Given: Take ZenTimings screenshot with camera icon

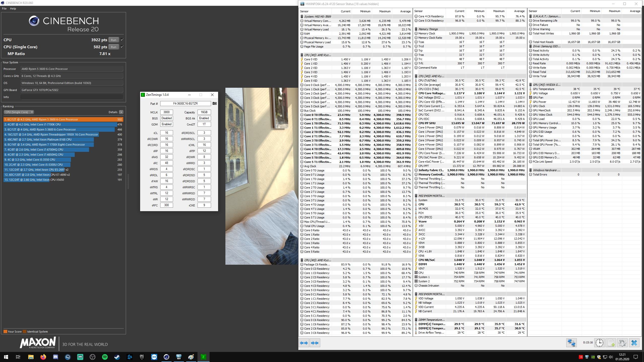Looking at the screenshot, I should (x=215, y=103).
